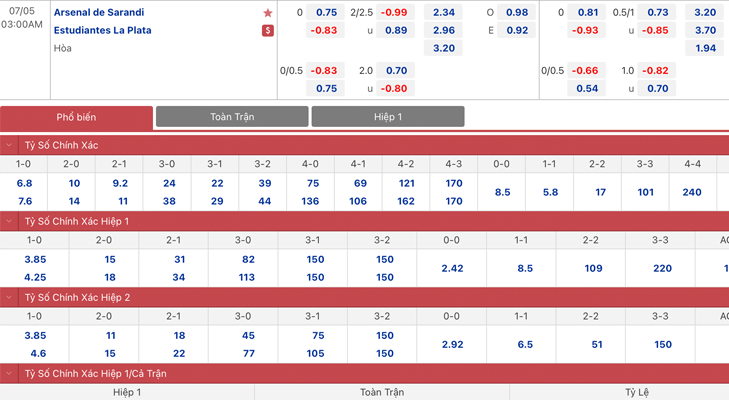729x400 pixels.
Task: Select first-half 1X2 odds 3.70
Action: [705, 30]
